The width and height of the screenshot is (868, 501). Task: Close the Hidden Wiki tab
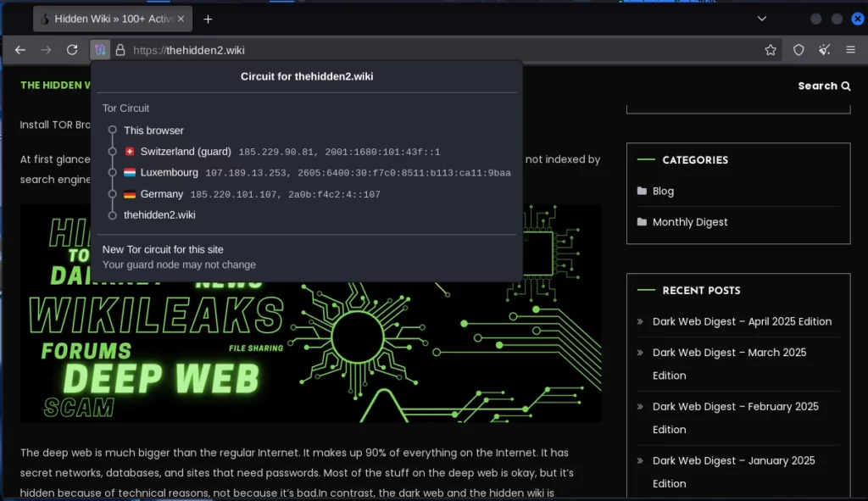pos(181,19)
